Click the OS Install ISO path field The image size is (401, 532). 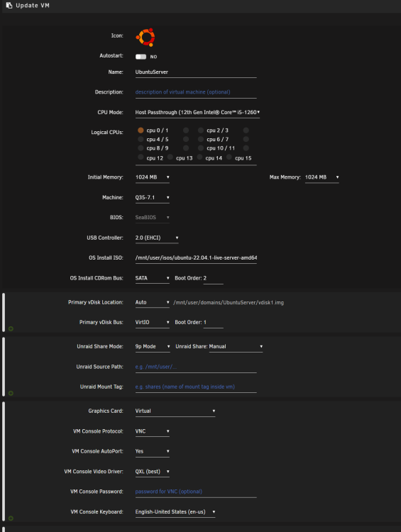click(x=196, y=258)
